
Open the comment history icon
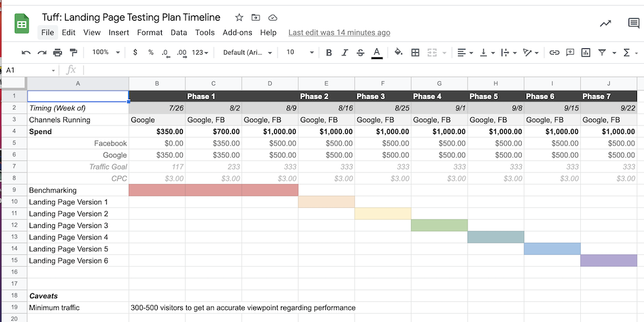click(x=634, y=23)
